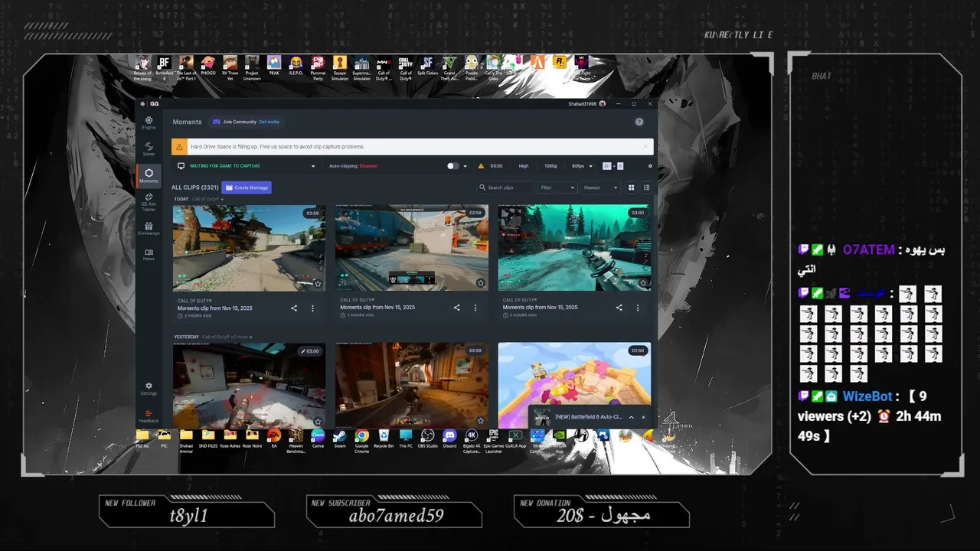Screen dimensions: 980x551
Task: Open the 3D Aim Trainer
Action: 149,201
